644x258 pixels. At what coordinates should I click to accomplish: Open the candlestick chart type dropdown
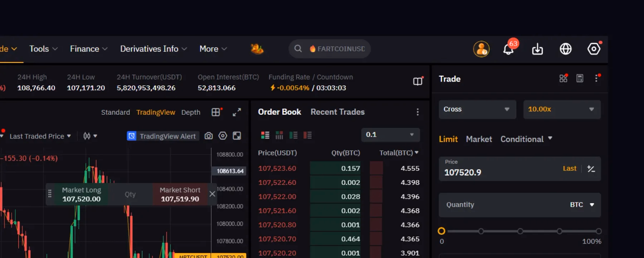pos(90,136)
